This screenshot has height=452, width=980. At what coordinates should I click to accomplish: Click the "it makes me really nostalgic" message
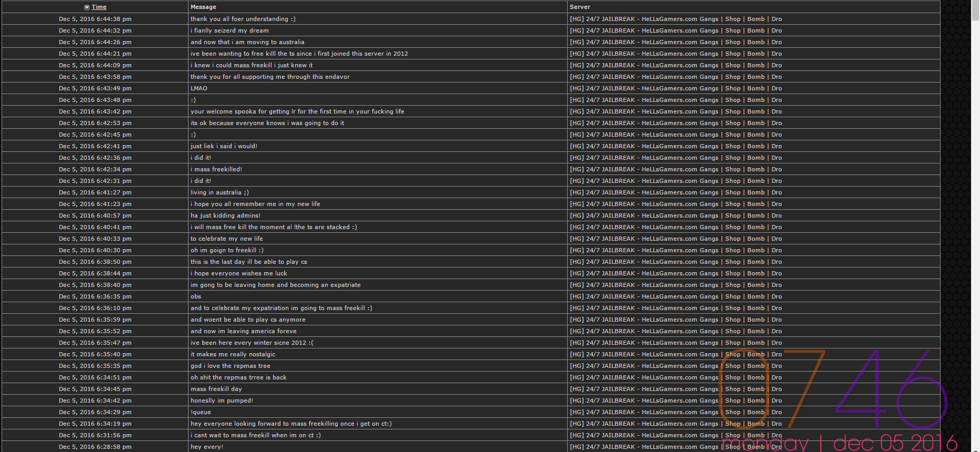pyautogui.click(x=233, y=354)
